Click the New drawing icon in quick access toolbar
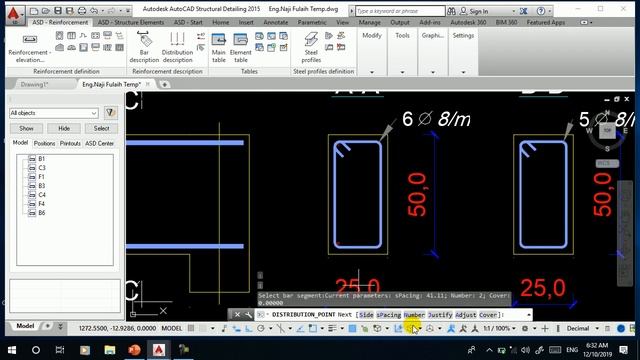 [x=34, y=11]
